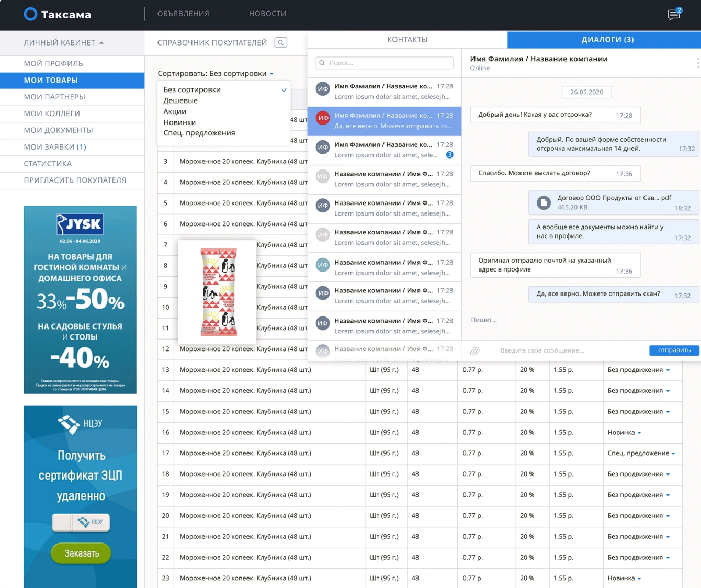Switch to the Контакты tab
Image resolution: width=701 pixels, height=588 pixels.
(x=407, y=40)
